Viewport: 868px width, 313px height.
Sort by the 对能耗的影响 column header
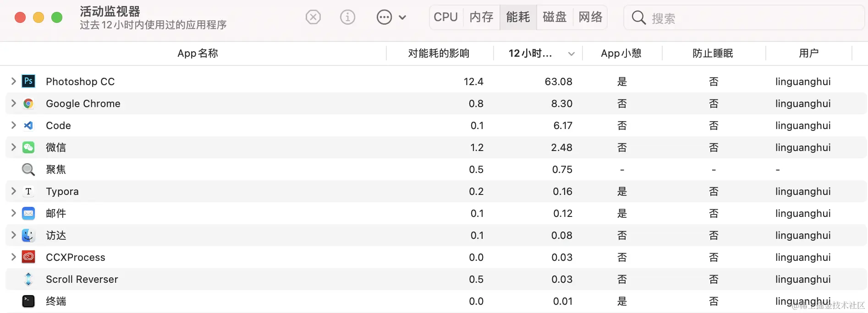(439, 54)
